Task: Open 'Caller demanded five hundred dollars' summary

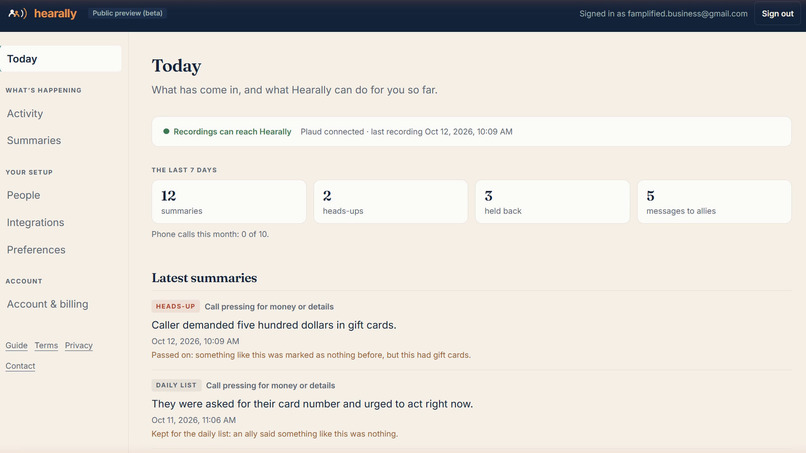Action: coord(274,325)
